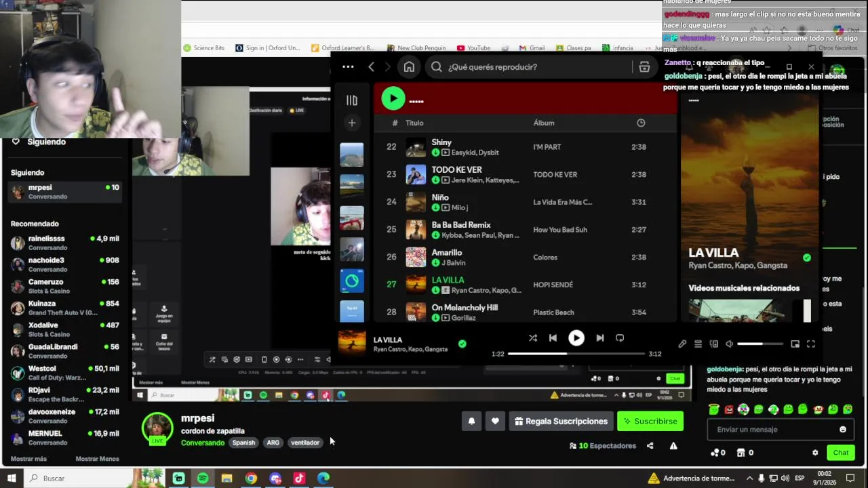Toggle repeat mode in Spotify
The width and height of the screenshot is (868, 488).
tap(620, 338)
